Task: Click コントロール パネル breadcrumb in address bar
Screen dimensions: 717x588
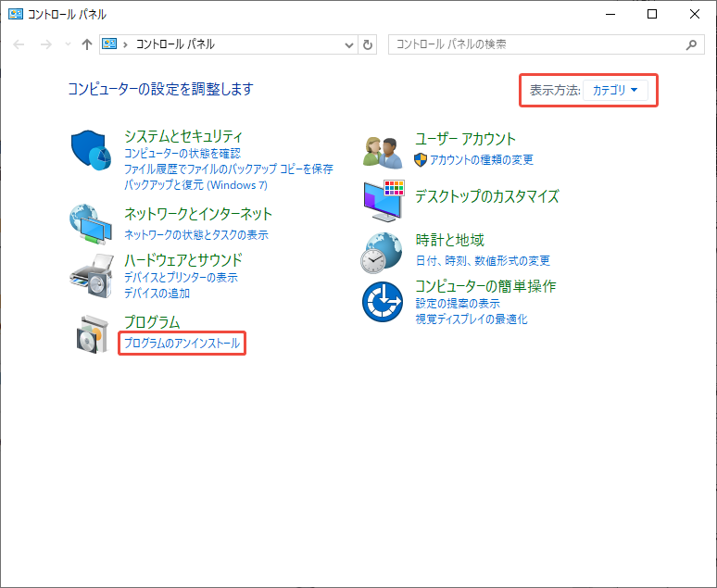Action: tap(175, 44)
